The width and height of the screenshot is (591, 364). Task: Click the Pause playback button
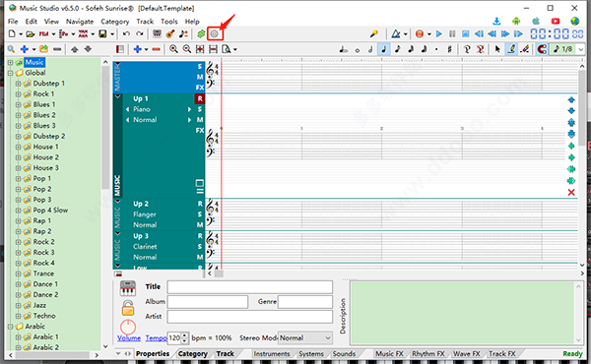pyautogui.click(x=452, y=33)
